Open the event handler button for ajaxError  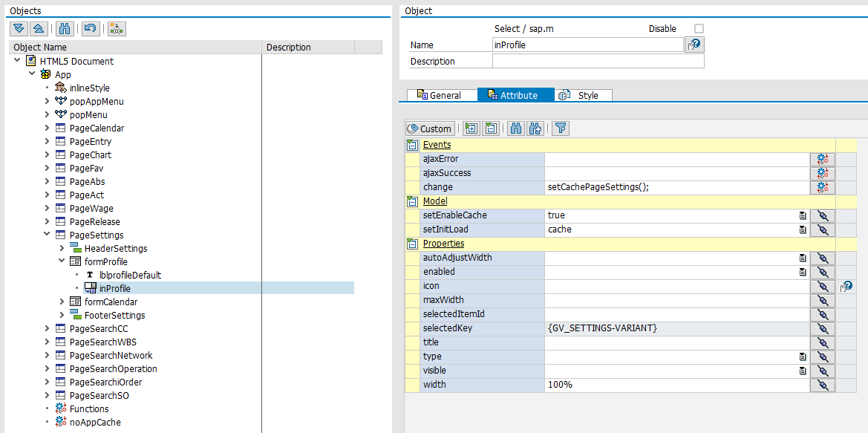click(822, 159)
